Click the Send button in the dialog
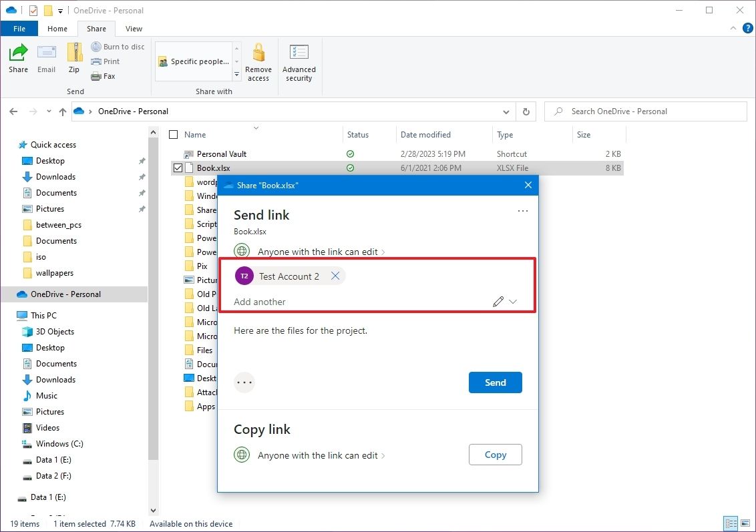The width and height of the screenshot is (756, 532). click(495, 382)
